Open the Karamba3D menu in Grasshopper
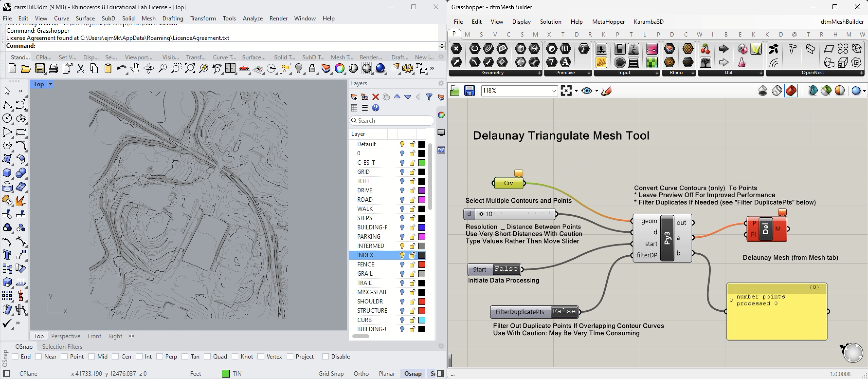 click(648, 22)
